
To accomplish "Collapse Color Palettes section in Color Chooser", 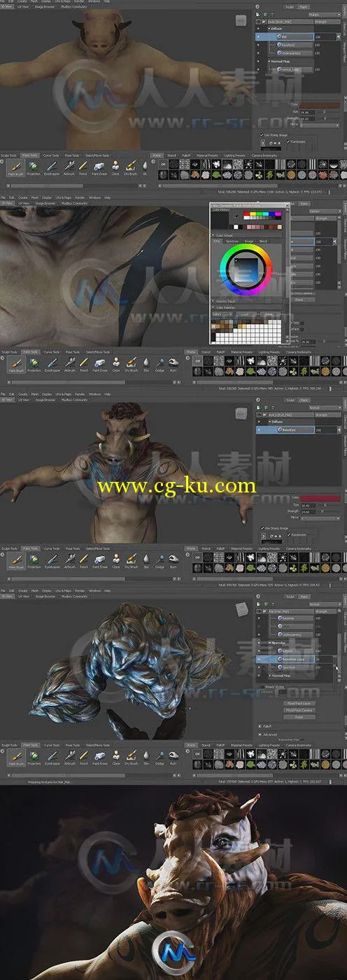I will tap(213, 306).
